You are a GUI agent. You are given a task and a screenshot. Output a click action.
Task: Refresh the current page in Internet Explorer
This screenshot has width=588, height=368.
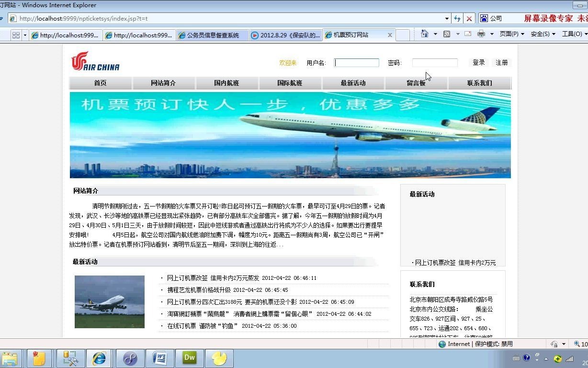[457, 18]
